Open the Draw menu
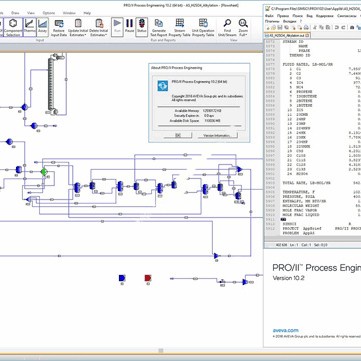Viewport: 361px width, 361px height. 15,13
